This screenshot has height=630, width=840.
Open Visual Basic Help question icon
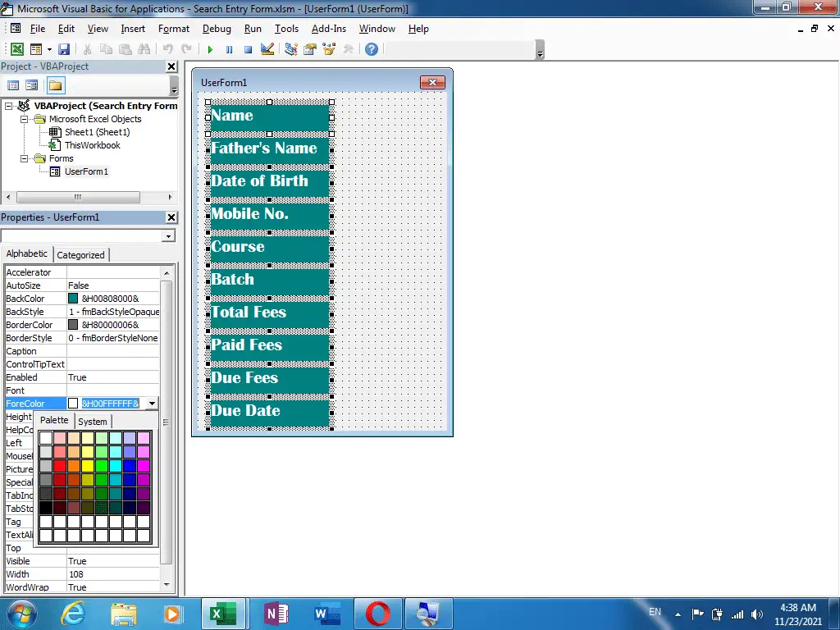click(x=372, y=49)
